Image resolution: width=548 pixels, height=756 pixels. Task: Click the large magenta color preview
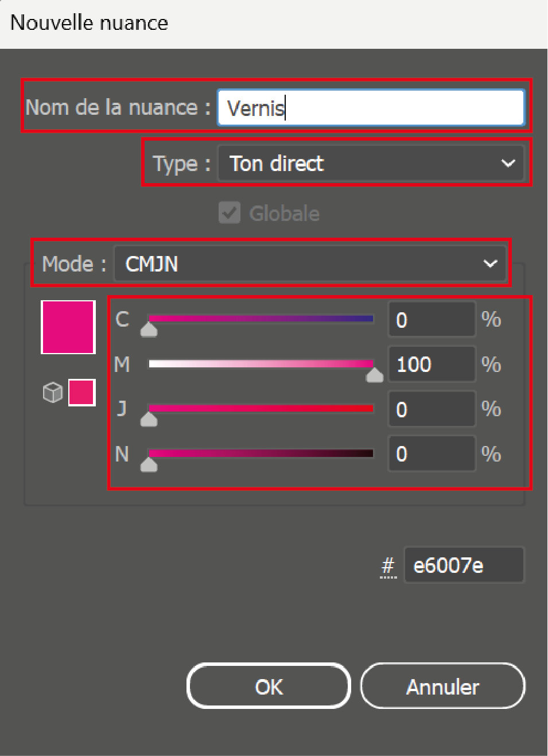68,327
